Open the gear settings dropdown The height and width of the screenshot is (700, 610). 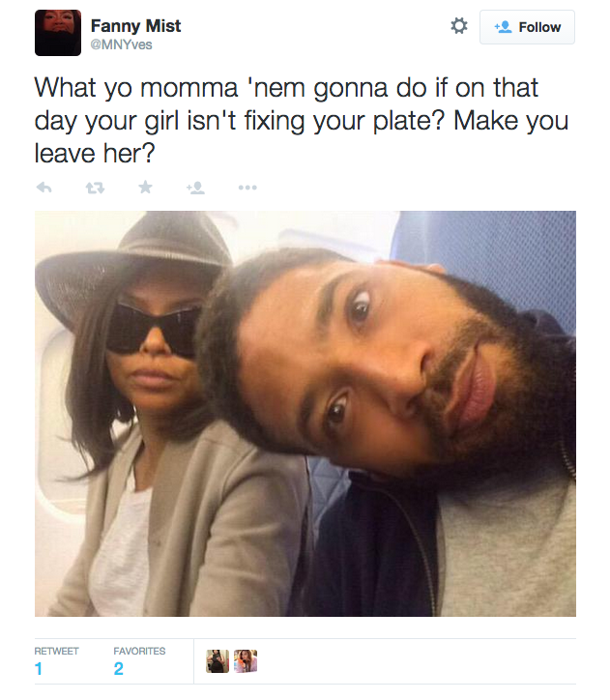tap(459, 26)
